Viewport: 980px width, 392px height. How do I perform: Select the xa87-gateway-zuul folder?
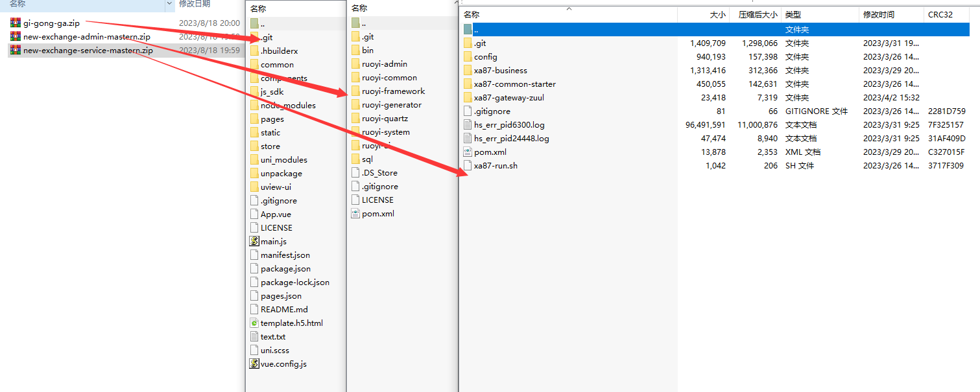click(x=509, y=97)
